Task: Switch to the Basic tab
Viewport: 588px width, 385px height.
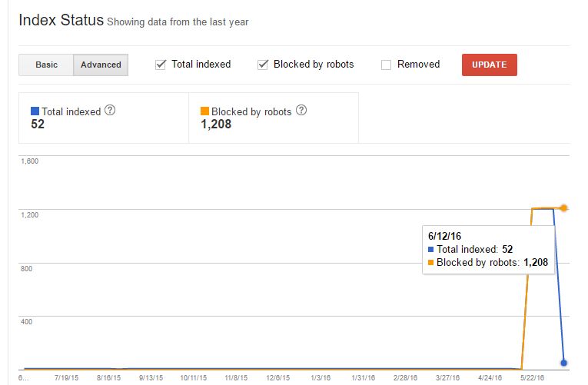Action: click(x=46, y=65)
